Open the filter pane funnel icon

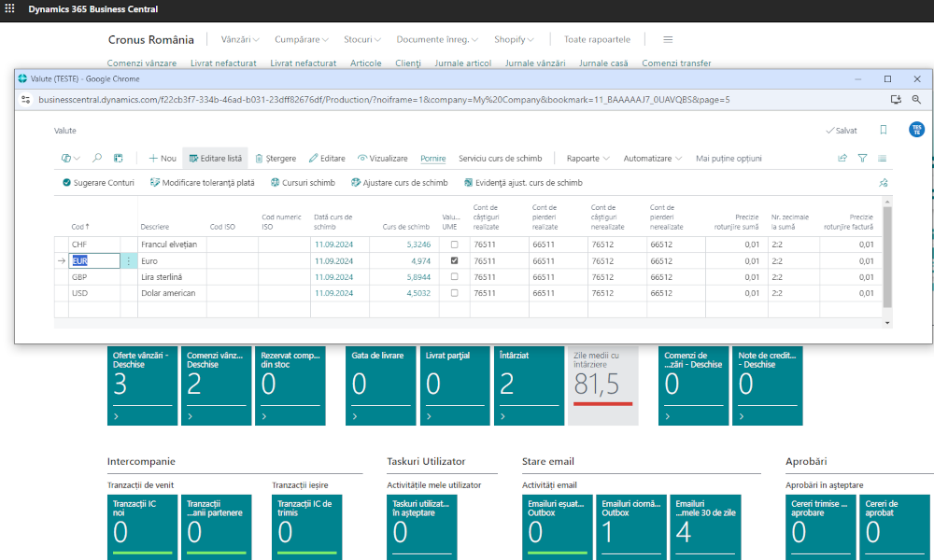coord(862,159)
